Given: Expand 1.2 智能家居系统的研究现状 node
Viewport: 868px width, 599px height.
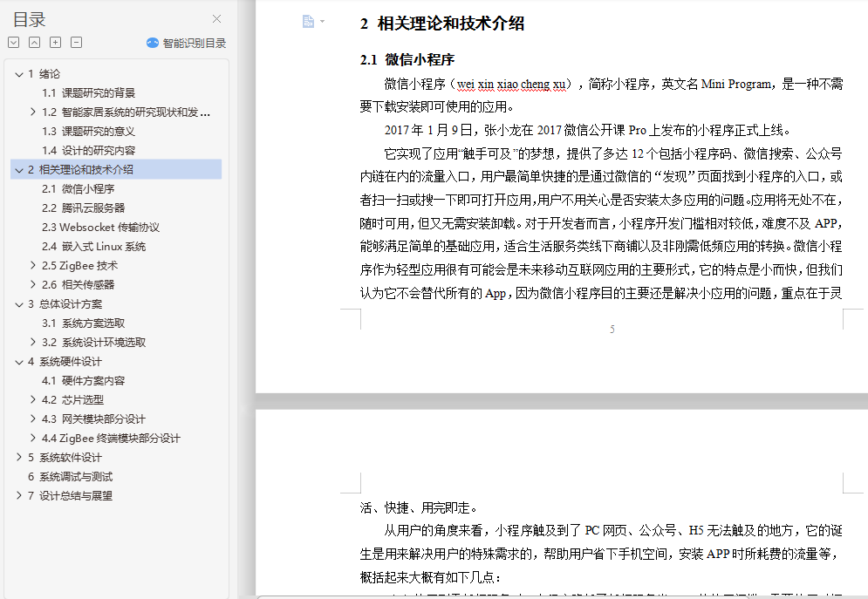Looking at the screenshot, I should tap(33, 112).
